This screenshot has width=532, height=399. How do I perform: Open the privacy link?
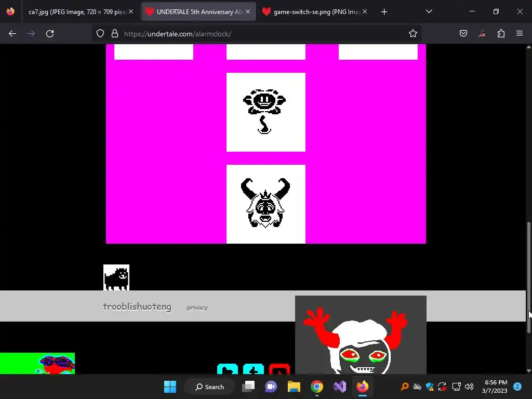click(197, 308)
